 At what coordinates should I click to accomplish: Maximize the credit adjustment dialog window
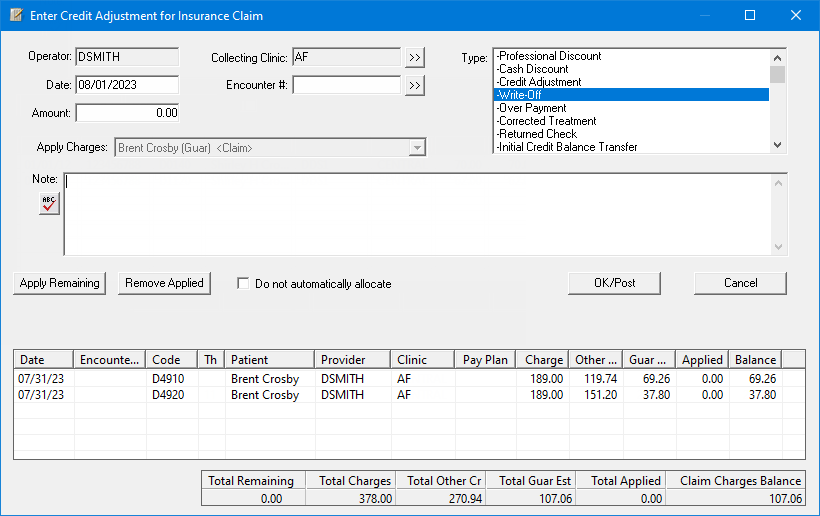click(750, 15)
